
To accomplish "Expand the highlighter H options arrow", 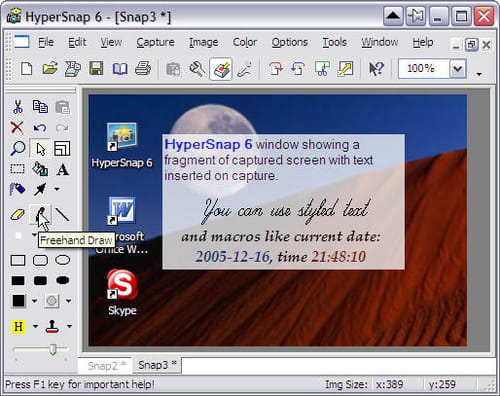I will point(35,326).
